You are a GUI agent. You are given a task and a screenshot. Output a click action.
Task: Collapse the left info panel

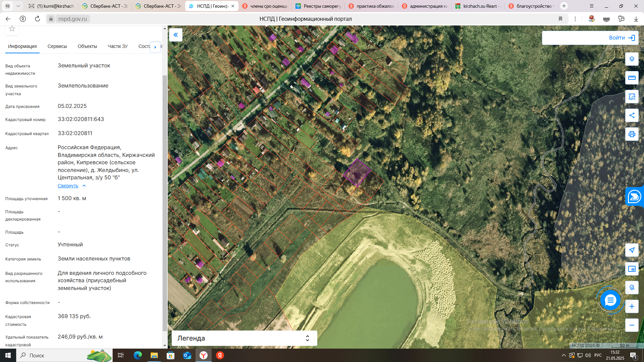175,35
